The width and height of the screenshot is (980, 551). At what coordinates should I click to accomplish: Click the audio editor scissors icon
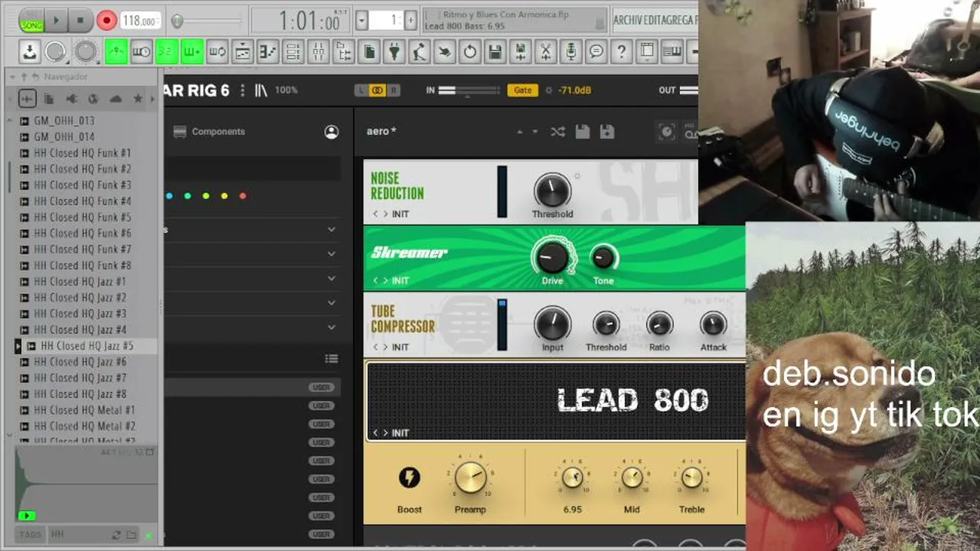click(x=546, y=52)
